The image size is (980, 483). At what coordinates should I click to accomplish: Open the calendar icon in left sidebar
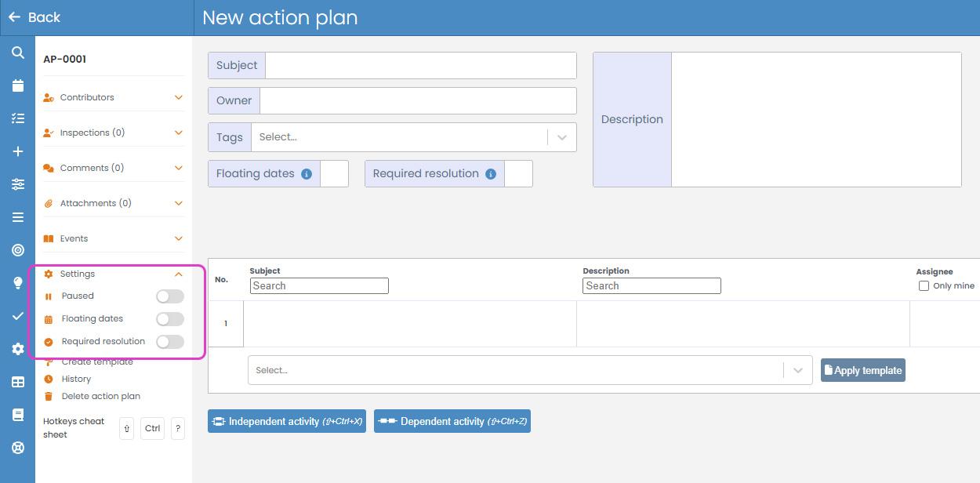click(17, 85)
